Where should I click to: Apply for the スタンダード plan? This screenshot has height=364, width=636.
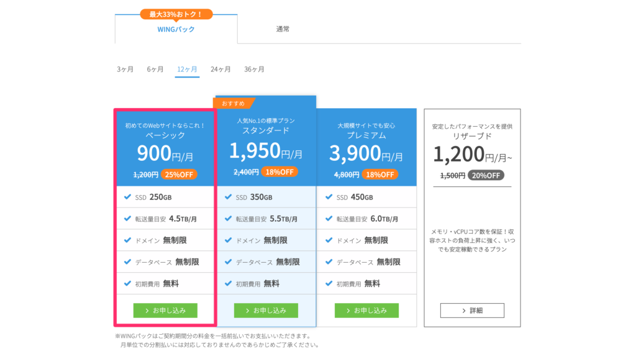coord(266,311)
